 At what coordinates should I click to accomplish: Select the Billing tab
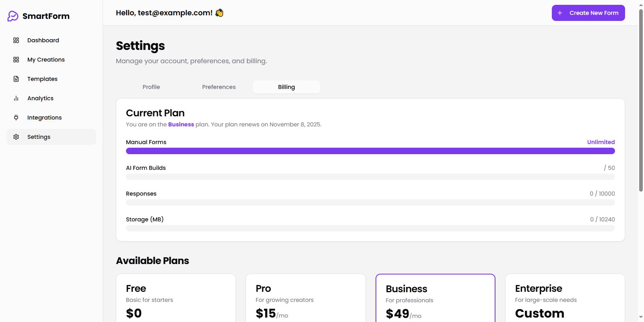(287, 87)
